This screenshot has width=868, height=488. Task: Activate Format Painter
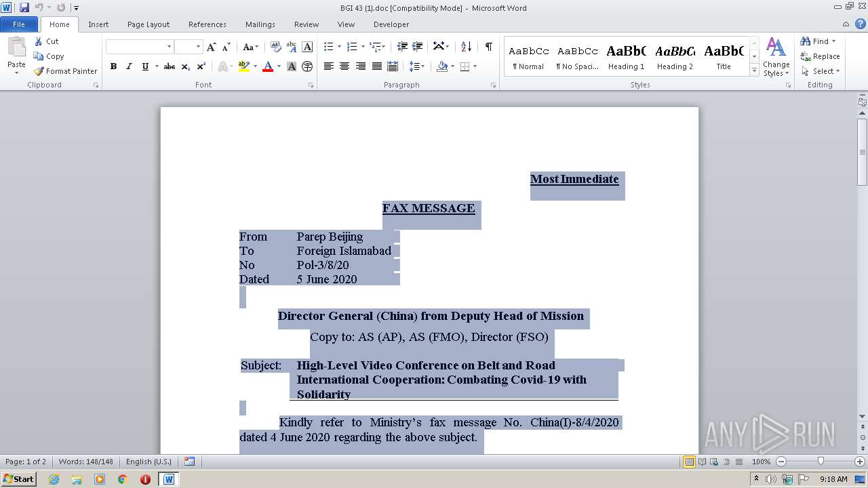click(x=65, y=71)
